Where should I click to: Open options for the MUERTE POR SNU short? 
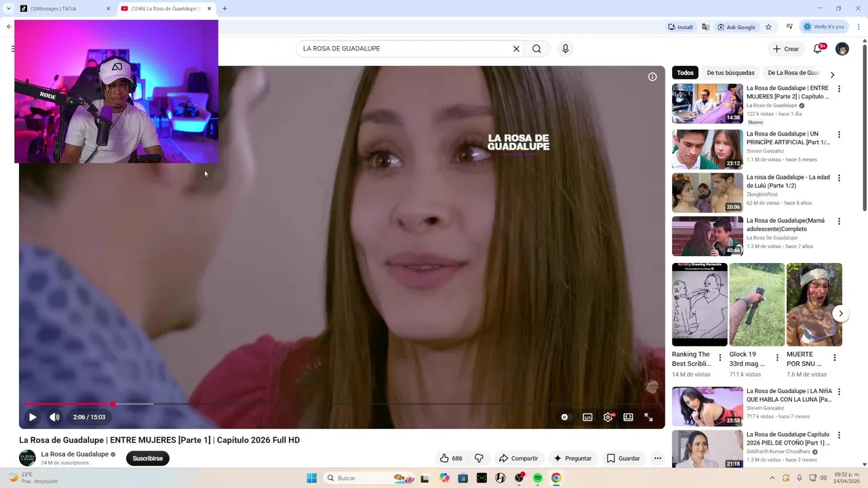tap(835, 358)
